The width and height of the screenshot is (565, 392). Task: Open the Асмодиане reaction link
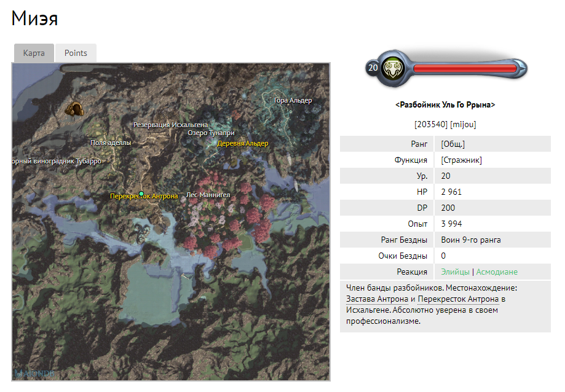pyautogui.click(x=497, y=272)
